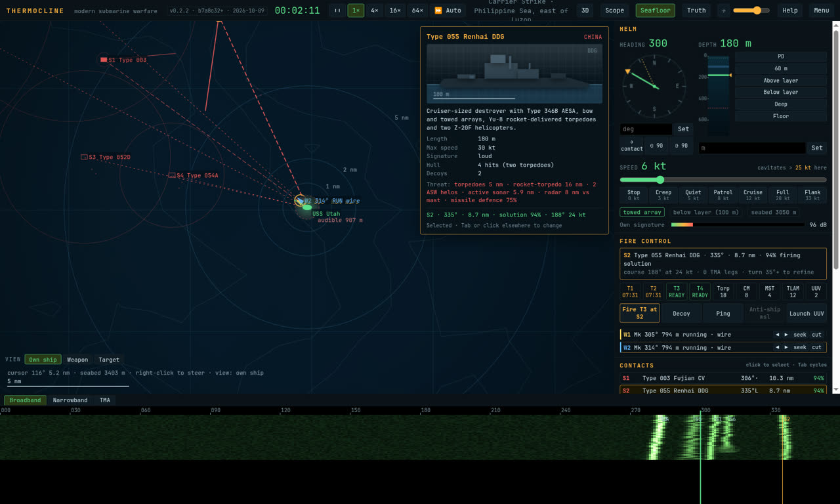840x504 pixels.
Task: Select the S4 Type 054A contact icon
Action: (172, 175)
